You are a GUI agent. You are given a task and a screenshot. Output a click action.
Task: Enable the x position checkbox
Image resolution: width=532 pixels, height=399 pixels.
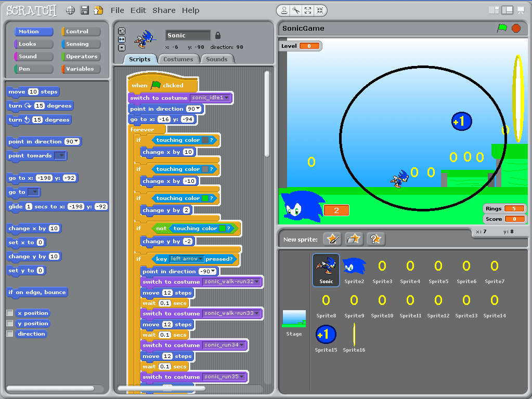[10, 313]
